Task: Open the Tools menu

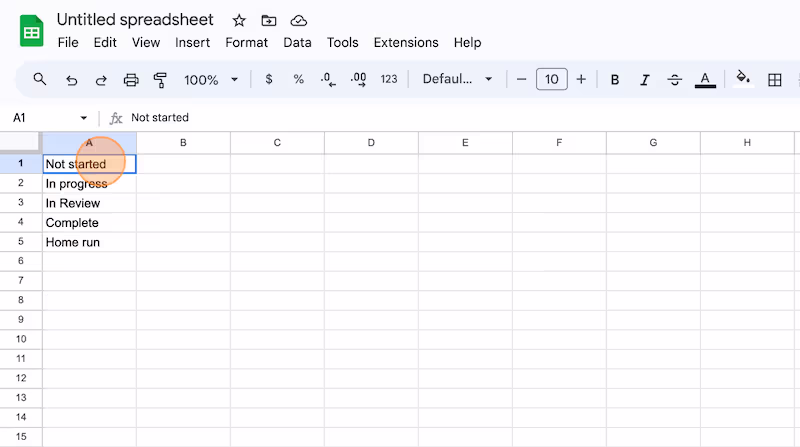Action: 342,43
